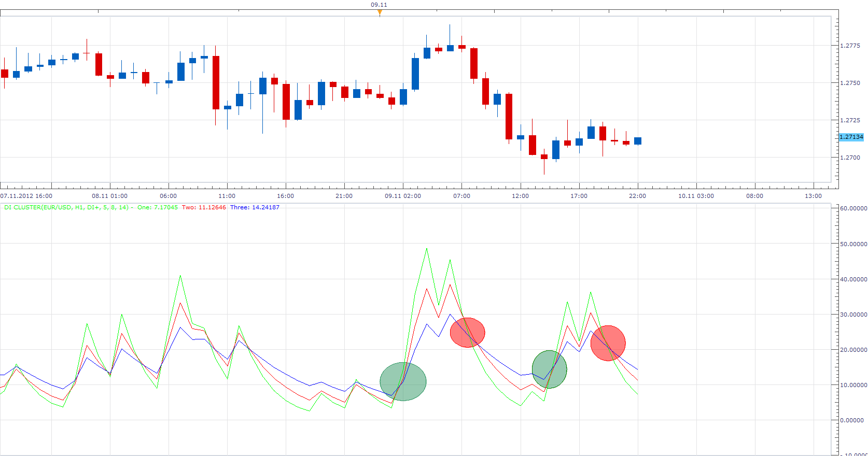The height and width of the screenshot is (456, 868).
Task: Click the 1.2775 price axis label
Action: pos(850,46)
